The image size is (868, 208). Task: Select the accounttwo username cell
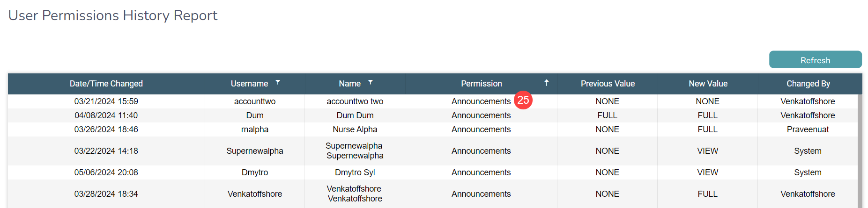[x=255, y=101]
